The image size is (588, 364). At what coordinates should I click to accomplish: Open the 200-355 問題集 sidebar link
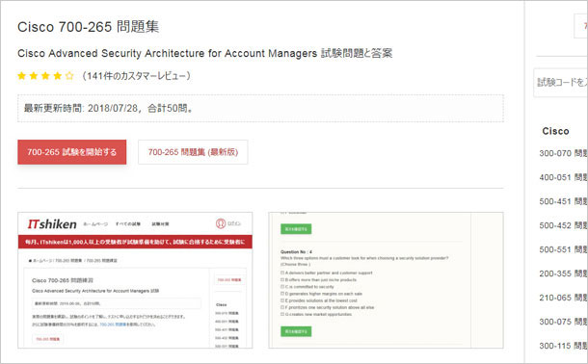[563, 273]
